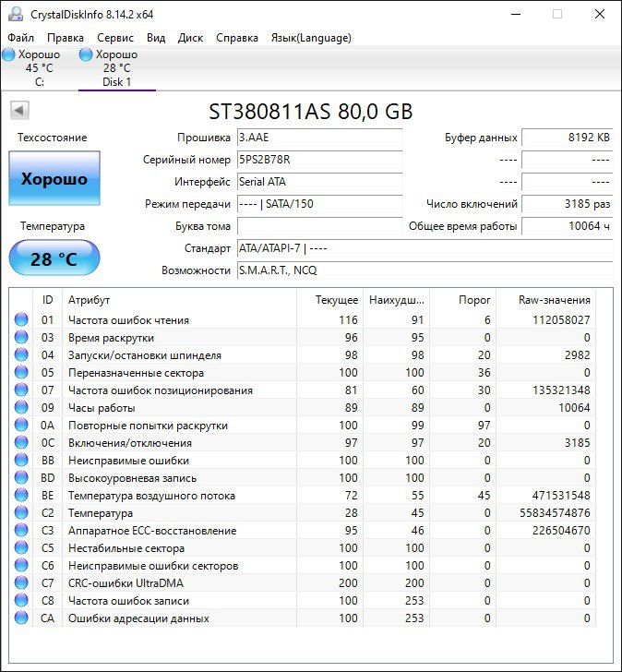The width and height of the screenshot is (622, 672).
Task: Open the Язык(Language) menu
Action: pos(311,38)
